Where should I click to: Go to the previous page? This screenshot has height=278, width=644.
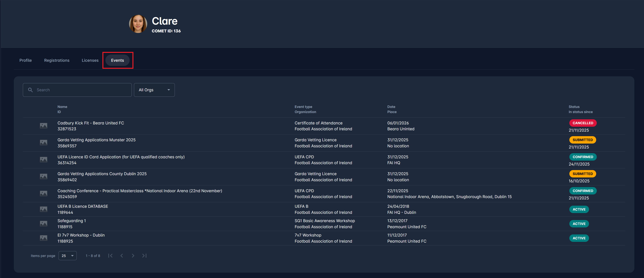click(122, 256)
